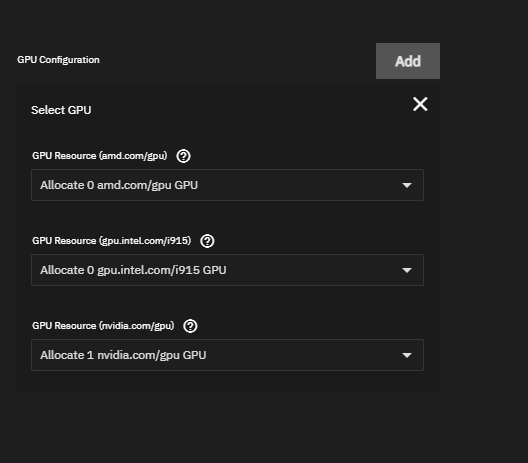This screenshot has height=463, width=528.
Task: Click the Select GPU title text
Action: tap(61, 110)
